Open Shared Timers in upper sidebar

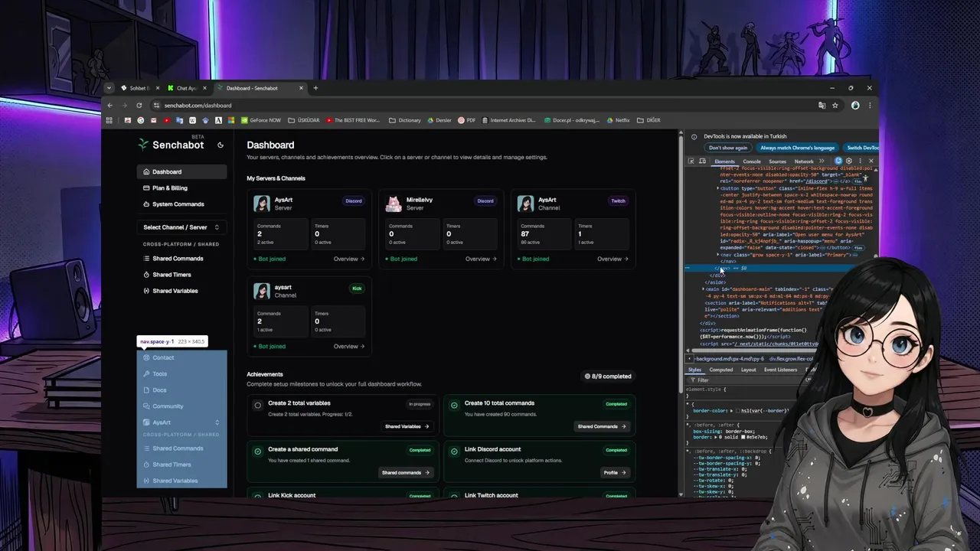181,275
